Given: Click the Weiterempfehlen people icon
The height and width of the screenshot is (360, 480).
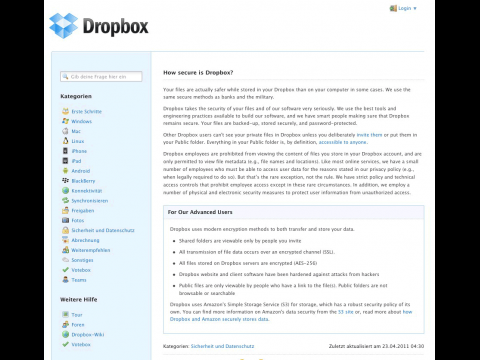Looking at the screenshot, I should coord(66,250).
